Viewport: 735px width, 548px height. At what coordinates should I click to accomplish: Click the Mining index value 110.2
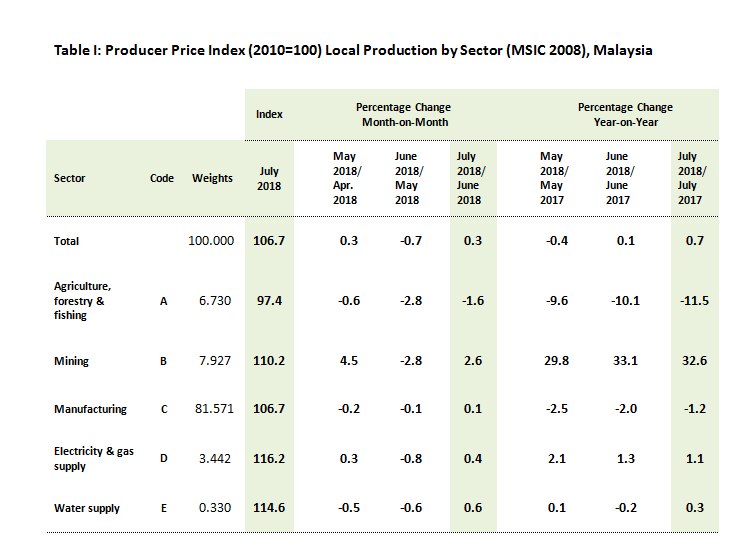[269, 360]
